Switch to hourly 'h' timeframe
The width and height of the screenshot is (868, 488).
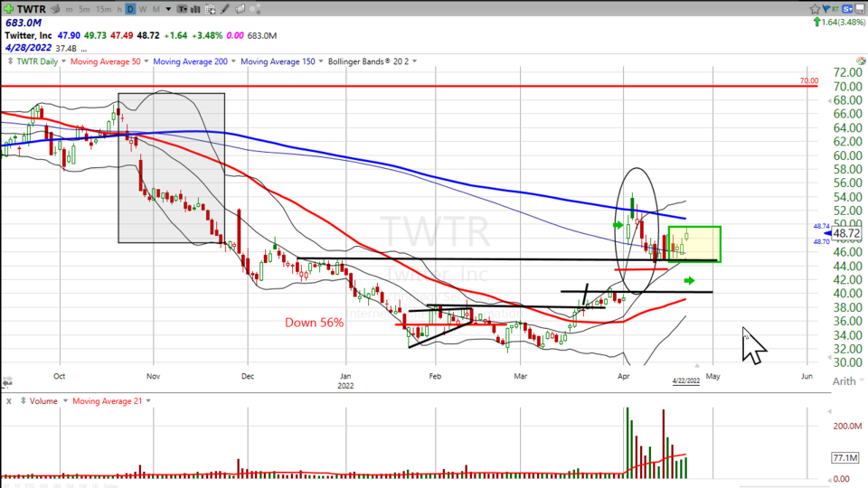[119, 9]
